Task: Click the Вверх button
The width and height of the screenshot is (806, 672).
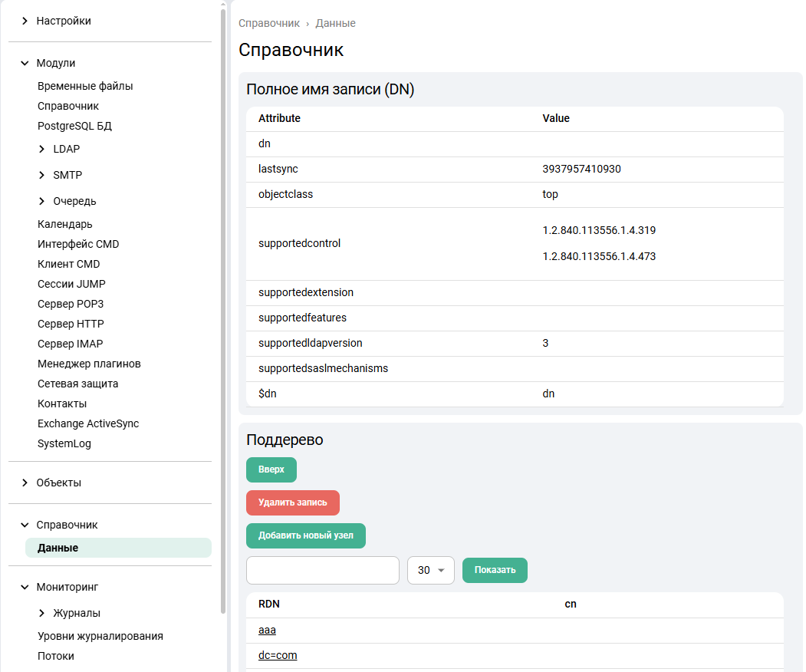Action: (x=271, y=469)
